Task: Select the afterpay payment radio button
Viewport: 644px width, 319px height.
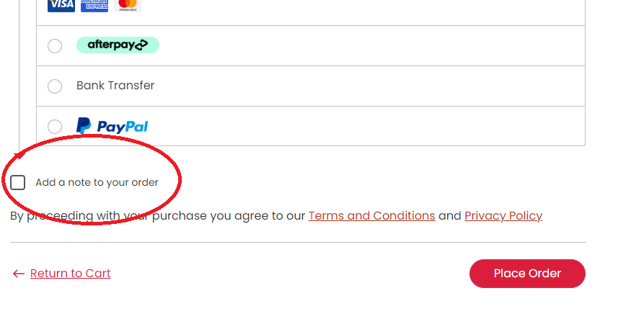Action: 55,46
